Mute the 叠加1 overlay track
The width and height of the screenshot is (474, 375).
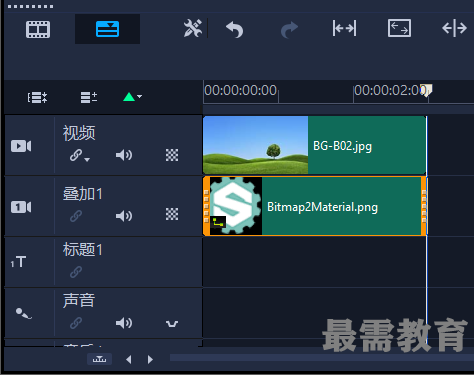click(x=124, y=216)
